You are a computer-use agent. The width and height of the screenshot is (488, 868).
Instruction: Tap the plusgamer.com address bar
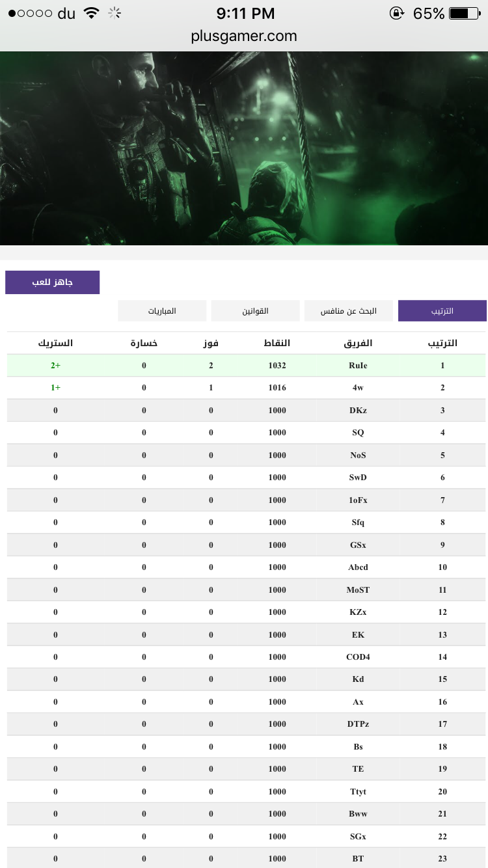point(244,36)
